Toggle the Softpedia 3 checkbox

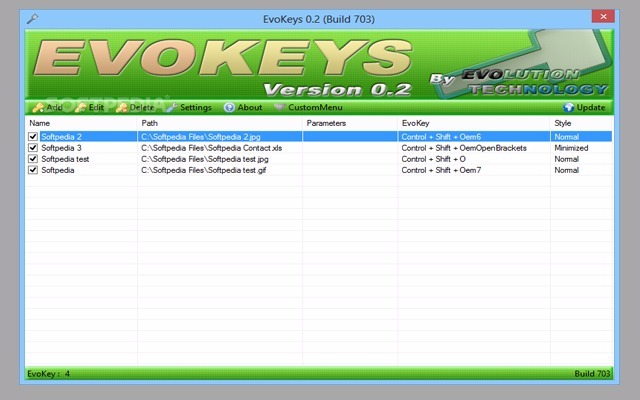[x=33, y=148]
